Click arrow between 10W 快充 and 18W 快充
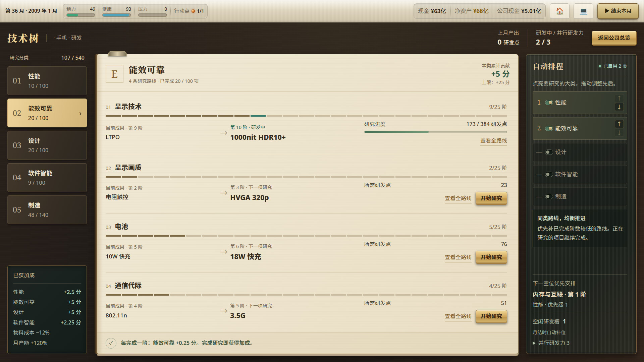The width and height of the screenshot is (644, 362). click(x=224, y=252)
